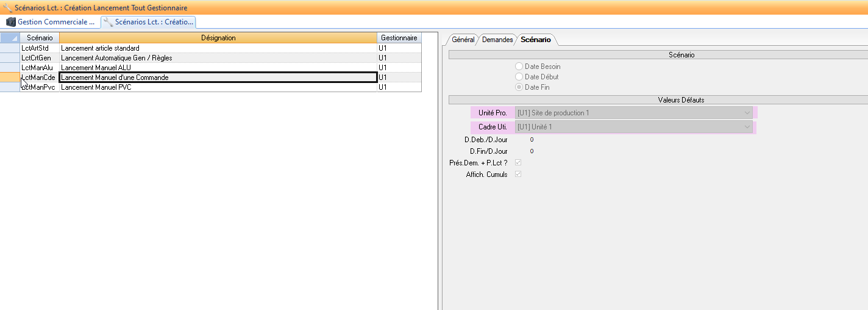Viewport: 868px width, 310px height.
Task: Click the wrench icon on the Scénarios Lct. tab
Action: coord(108,22)
